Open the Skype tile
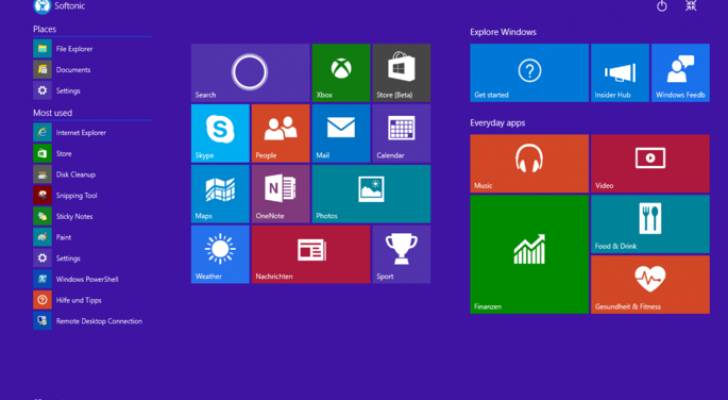The image size is (728, 400). (x=220, y=133)
